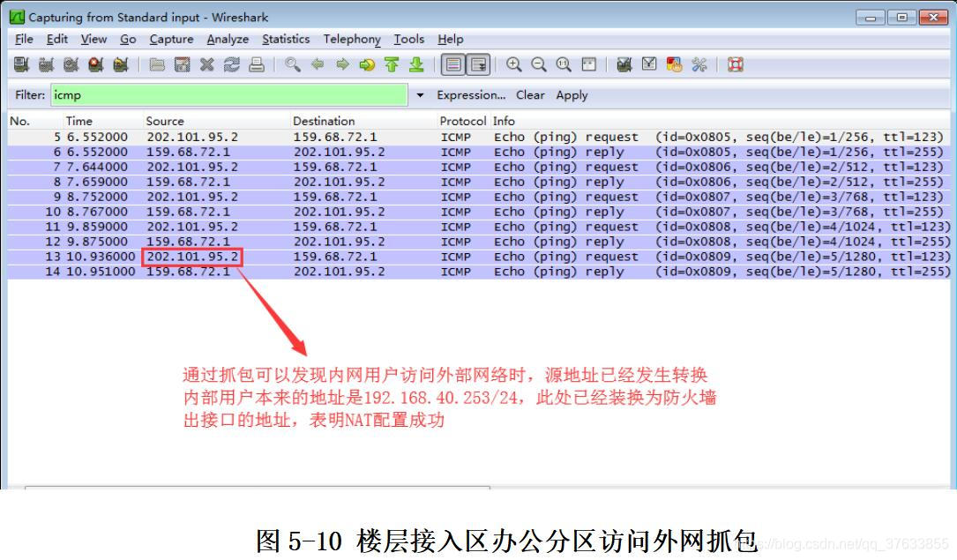Screen dimensions: 957x560
Task: Select packet 6 echo reply row
Action: coord(479,152)
